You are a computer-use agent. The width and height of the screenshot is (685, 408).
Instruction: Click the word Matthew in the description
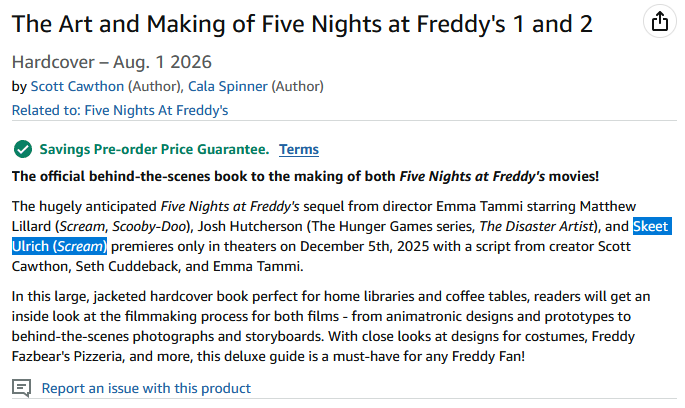click(x=608, y=206)
